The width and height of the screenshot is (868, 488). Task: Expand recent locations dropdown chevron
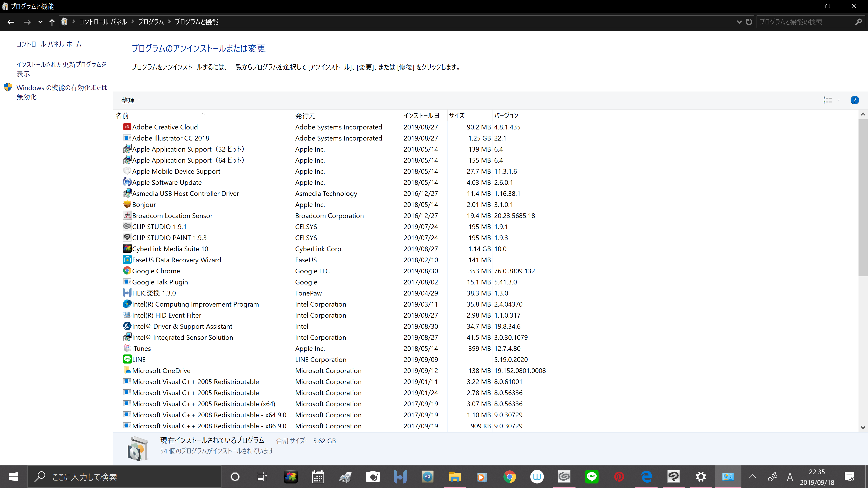point(40,22)
